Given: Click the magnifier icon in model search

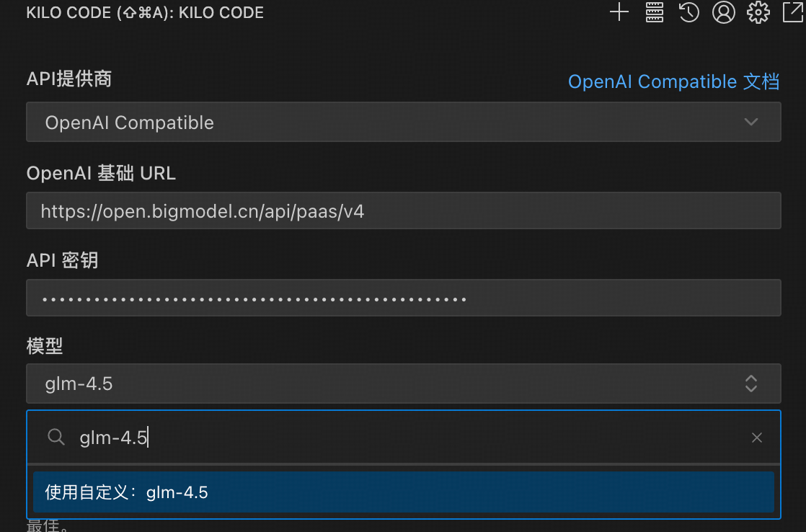Looking at the screenshot, I should (56, 438).
